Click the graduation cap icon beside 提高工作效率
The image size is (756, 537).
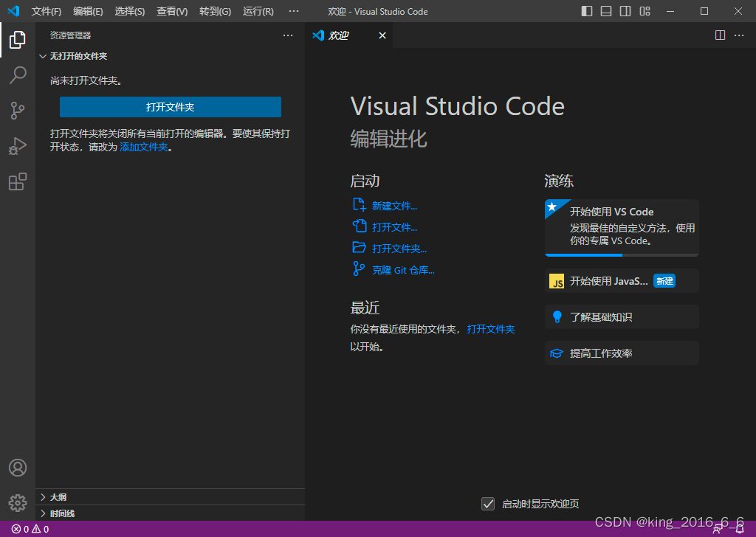click(x=557, y=353)
